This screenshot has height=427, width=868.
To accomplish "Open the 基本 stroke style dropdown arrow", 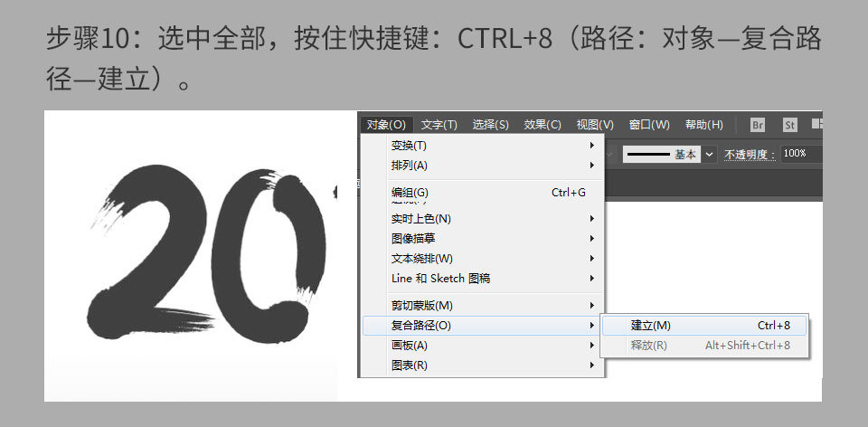I will (709, 154).
